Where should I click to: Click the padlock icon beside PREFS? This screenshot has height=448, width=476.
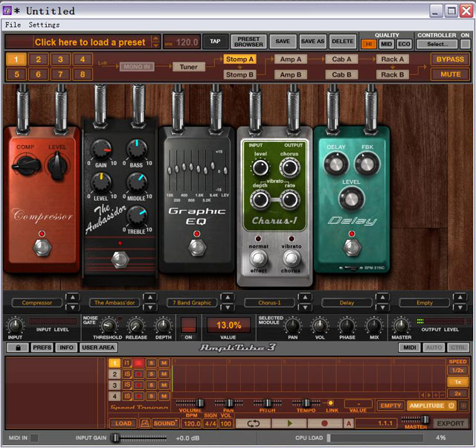click(18, 348)
